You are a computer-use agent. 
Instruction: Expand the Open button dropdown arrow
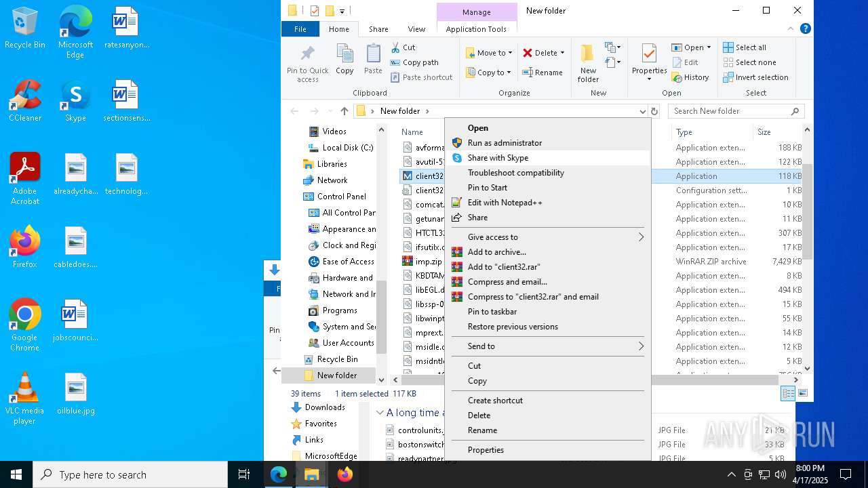click(x=709, y=47)
